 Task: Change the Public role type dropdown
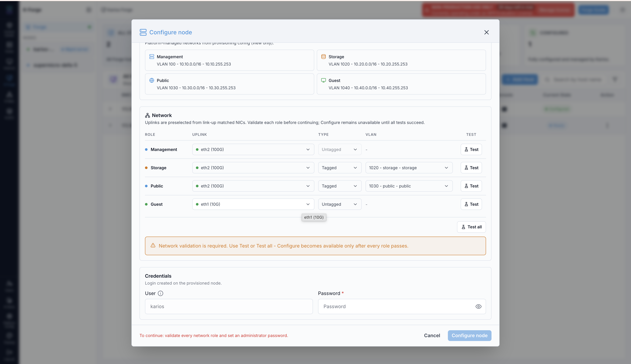tap(340, 186)
